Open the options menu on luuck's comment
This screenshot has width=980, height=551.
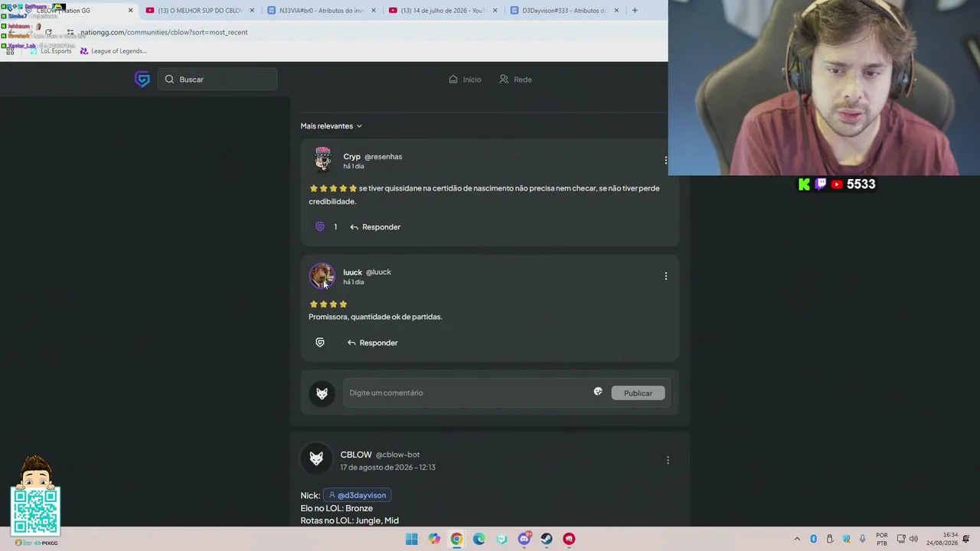tap(666, 276)
